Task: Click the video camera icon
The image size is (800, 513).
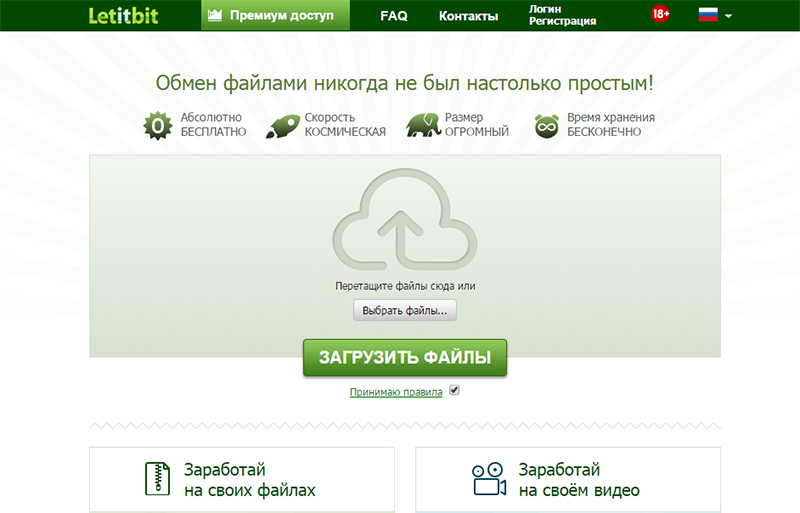Action: [x=489, y=479]
